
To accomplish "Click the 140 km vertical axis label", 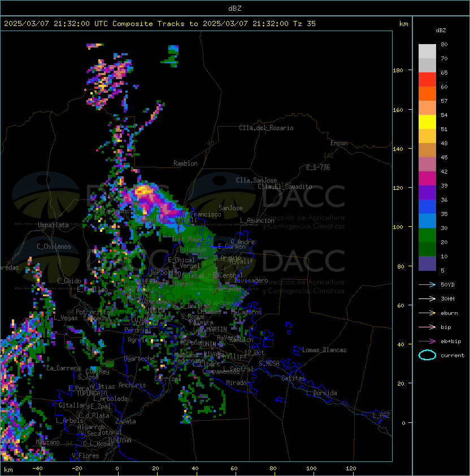I will click(x=398, y=149).
